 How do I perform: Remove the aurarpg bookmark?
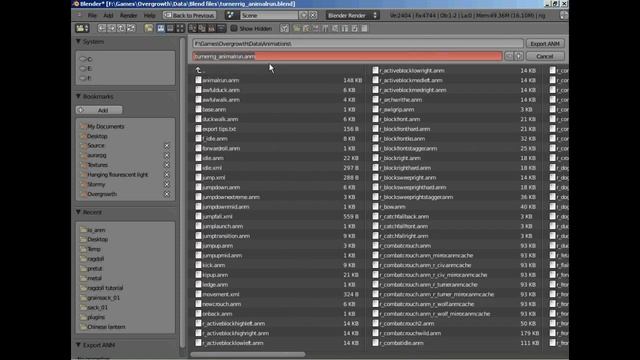click(x=167, y=156)
